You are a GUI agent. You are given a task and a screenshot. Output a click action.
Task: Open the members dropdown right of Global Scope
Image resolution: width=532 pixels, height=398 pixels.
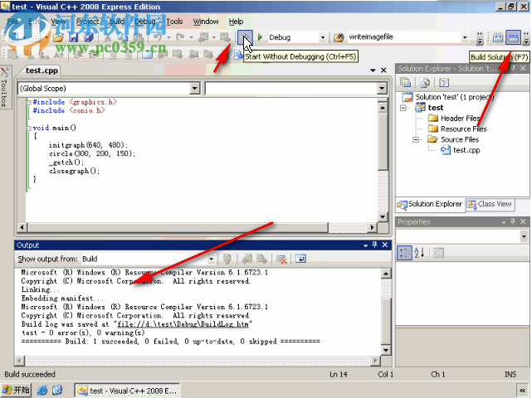(382, 89)
